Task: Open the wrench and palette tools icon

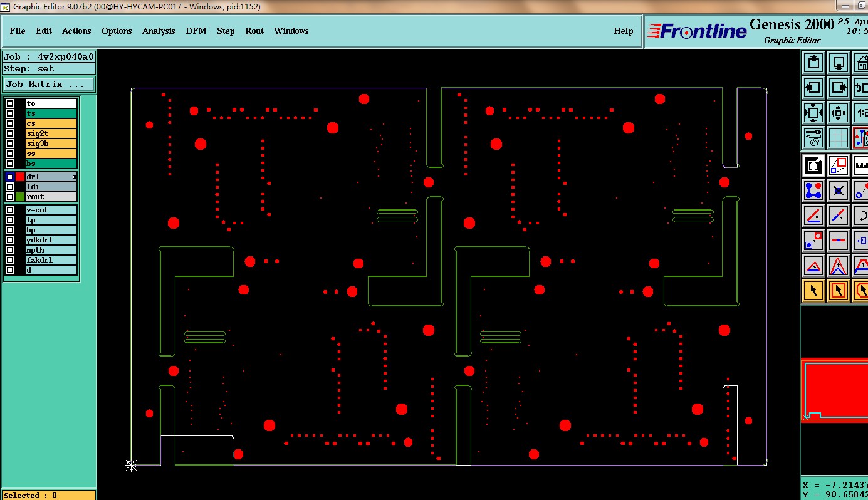Action: 813,138
